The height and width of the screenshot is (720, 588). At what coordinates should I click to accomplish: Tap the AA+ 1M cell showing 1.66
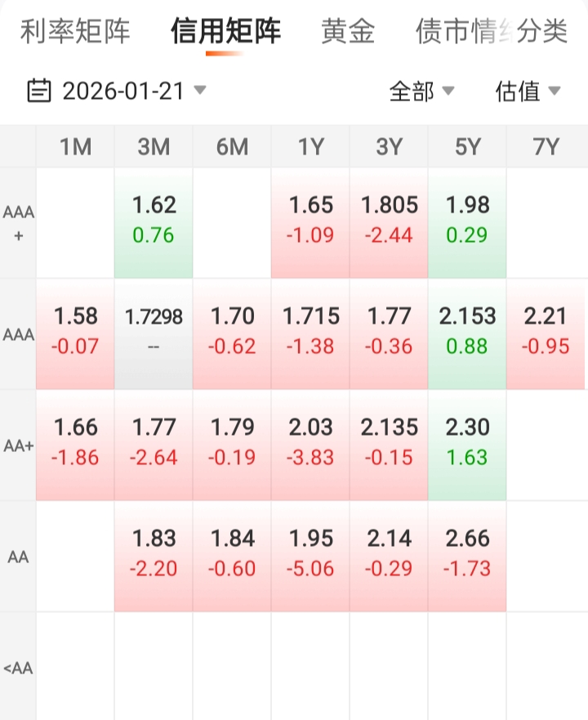click(75, 442)
